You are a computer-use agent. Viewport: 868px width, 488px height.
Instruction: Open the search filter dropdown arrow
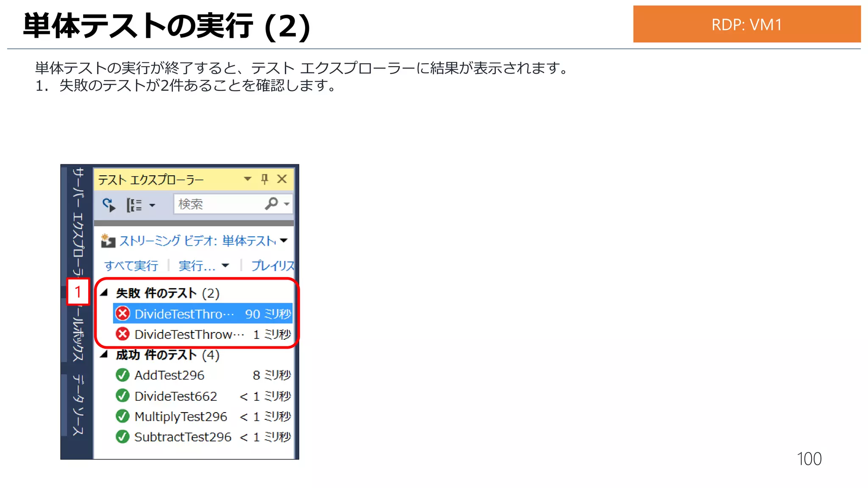tap(287, 204)
